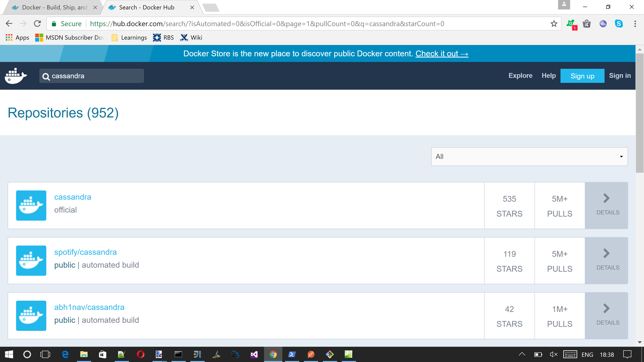The width and height of the screenshot is (644, 362).
Task: Launch Microsoft Edge from taskbar
Action: pyautogui.click(x=65, y=354)
